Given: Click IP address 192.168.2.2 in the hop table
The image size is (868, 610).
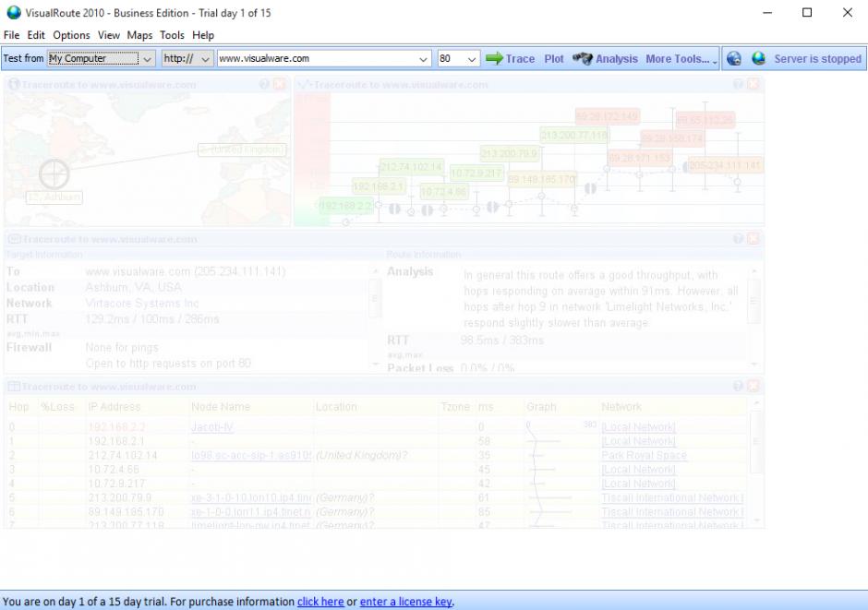Looking at the screenshot, I should coord(115,427).
